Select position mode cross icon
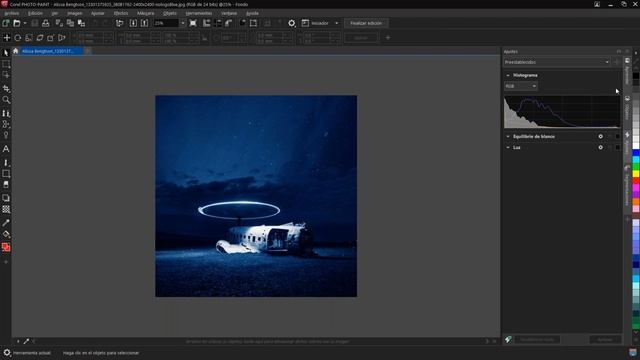The width and height of the screenshot is (640, 360). click(x=7, y=38)
